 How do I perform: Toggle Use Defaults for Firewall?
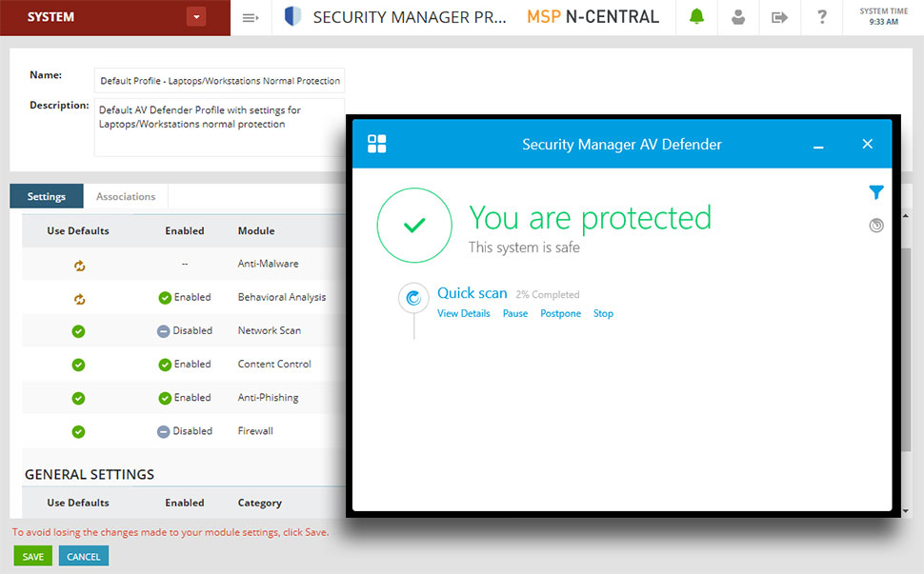click(x=78, y=432)
